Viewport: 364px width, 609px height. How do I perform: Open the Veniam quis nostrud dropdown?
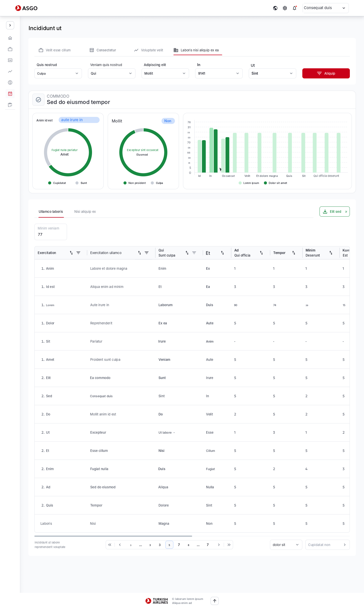[x=112, y=73]
